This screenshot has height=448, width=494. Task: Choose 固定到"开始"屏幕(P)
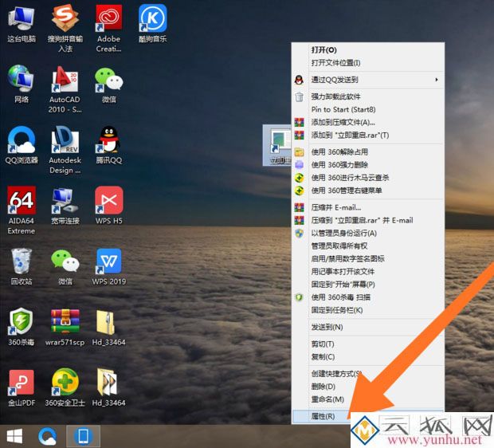click(368, 285)
